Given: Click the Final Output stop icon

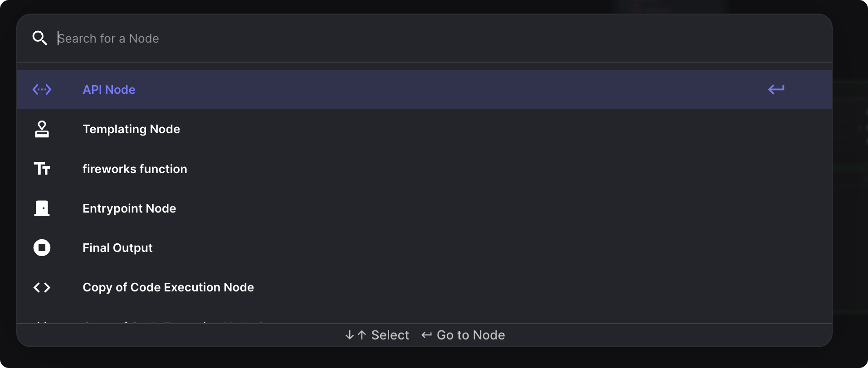Looking at the screenshot, I should (x=42, y=248).
